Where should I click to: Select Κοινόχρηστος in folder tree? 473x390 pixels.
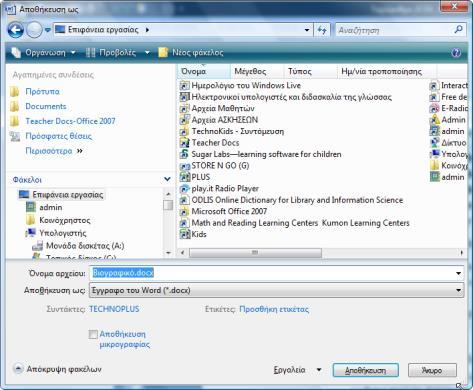(x=65, y=220)
